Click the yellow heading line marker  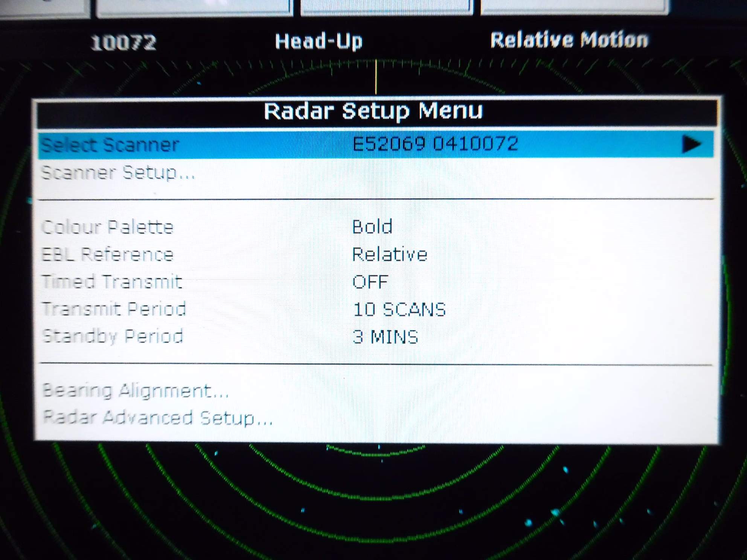[x=376, y=77]
